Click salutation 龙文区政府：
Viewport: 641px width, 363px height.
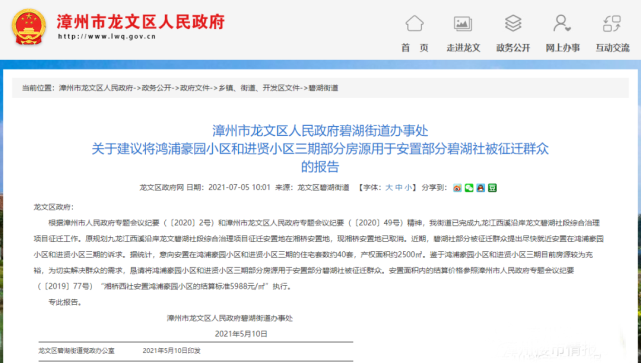coord(54,207)
